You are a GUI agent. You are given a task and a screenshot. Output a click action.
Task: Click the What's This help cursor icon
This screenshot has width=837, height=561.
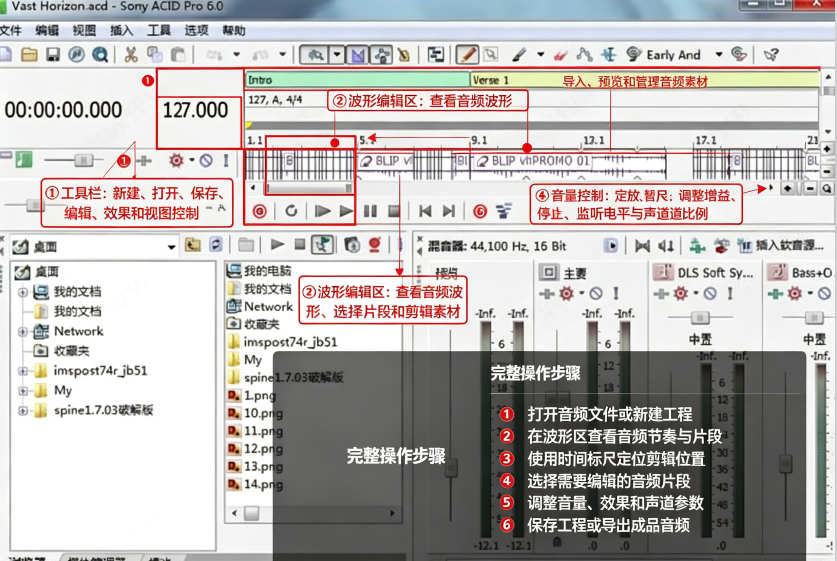tap(771, 54)
